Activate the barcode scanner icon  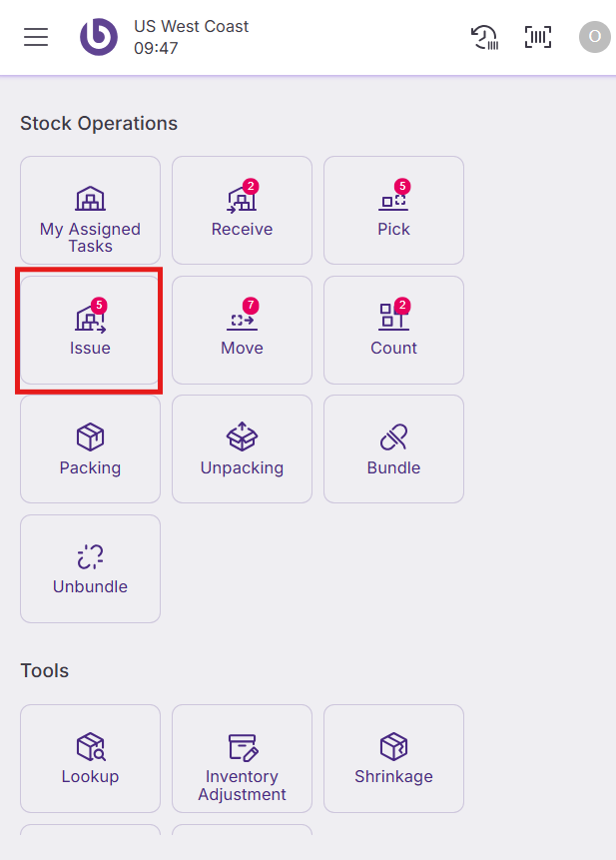tap(538, 37)
